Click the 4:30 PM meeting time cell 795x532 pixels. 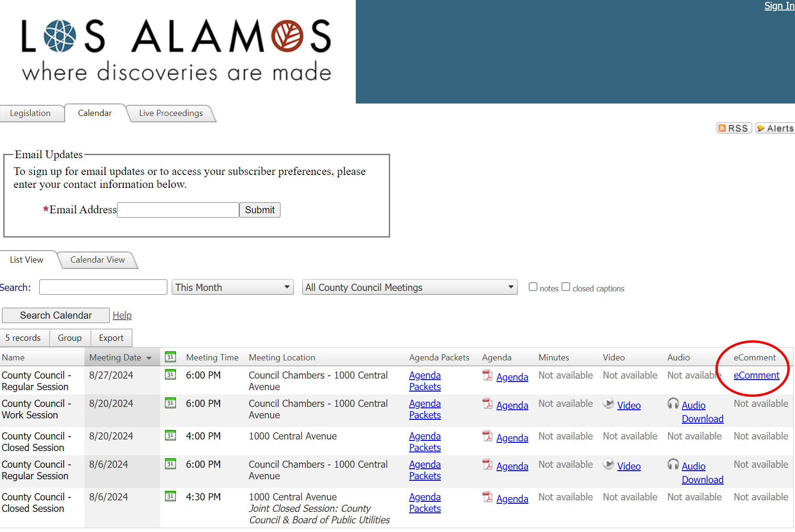coord(203,497)
